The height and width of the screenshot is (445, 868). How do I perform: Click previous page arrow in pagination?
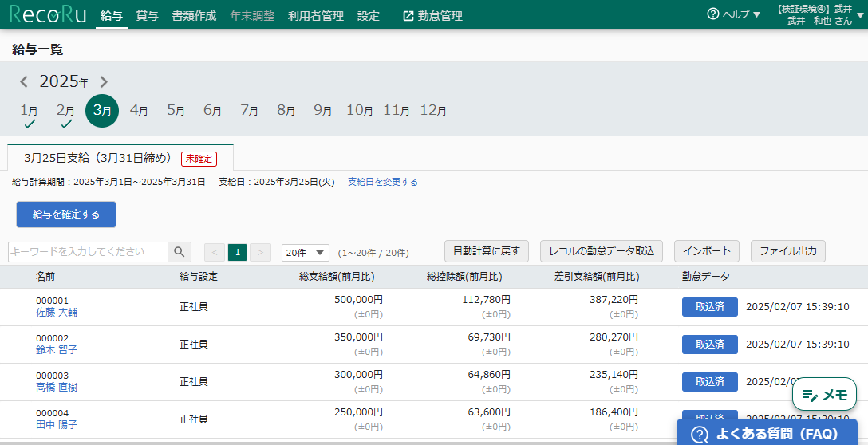(215, 252)
